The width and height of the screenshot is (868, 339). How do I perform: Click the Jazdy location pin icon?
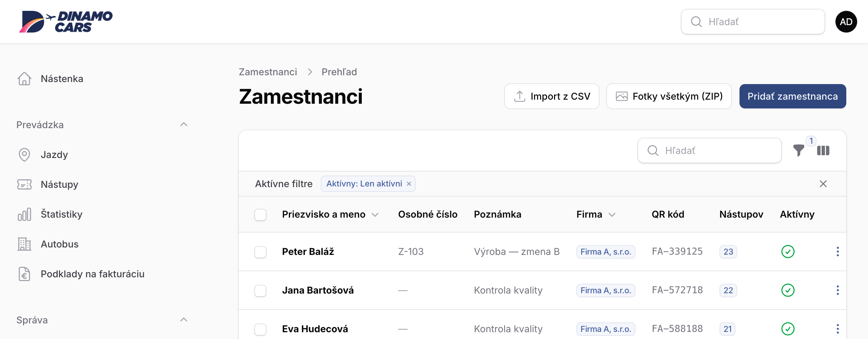(x=24, y=155)
